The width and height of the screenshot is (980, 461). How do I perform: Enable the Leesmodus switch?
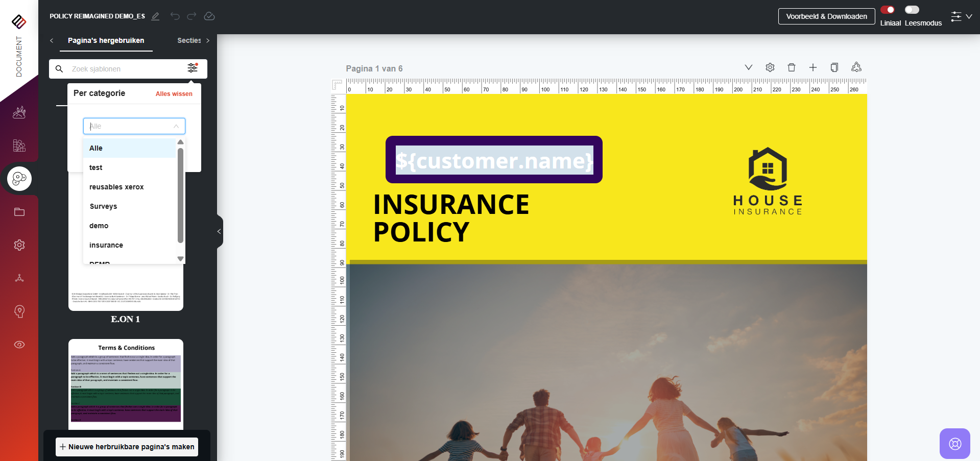912,10
